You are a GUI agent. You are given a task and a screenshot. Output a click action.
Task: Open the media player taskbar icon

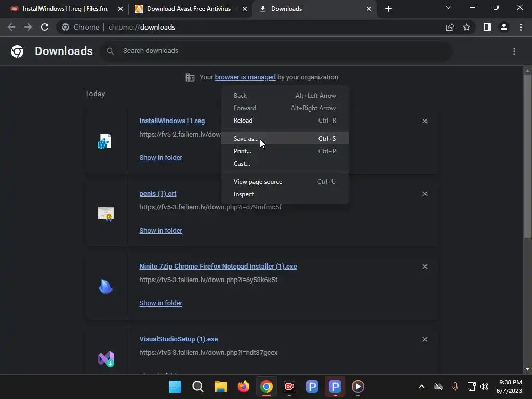(x=358, y=387)
